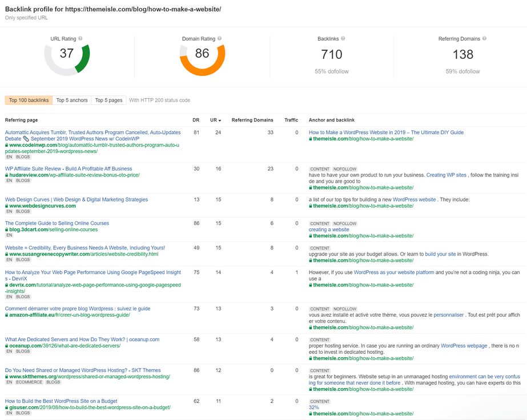
Task: Open Website = Credibility article link
Action: 85,248
